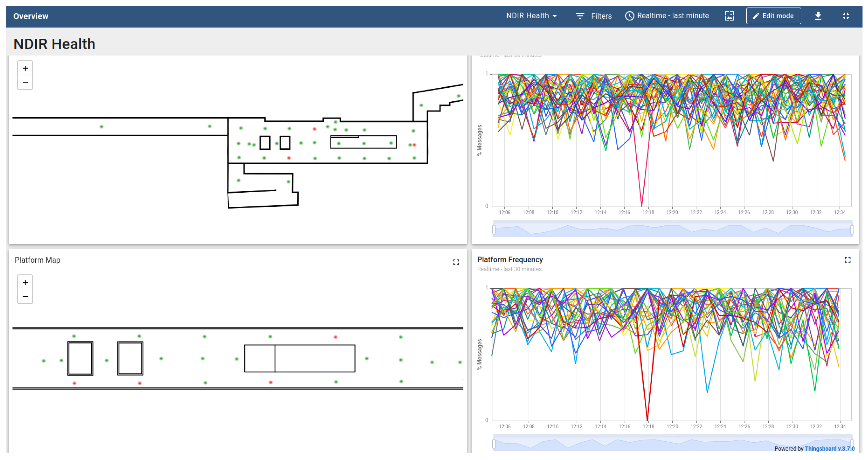Expand Platform Frequency widget to fullscreen
Viewport: 868px width, 460px height.
click(x=847, y=260)
